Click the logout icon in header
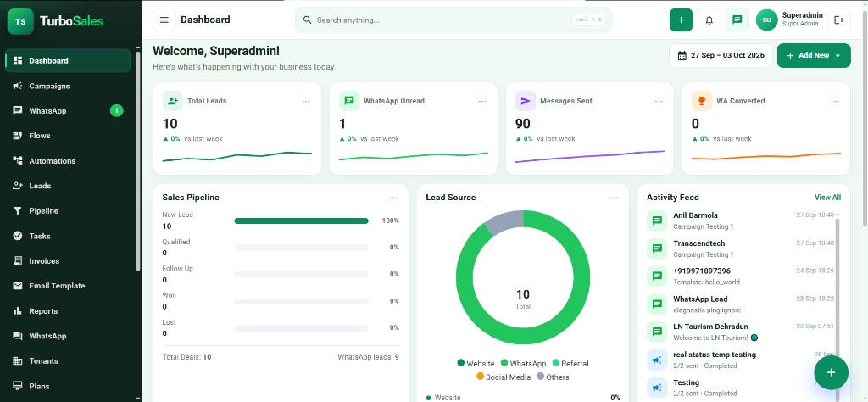This screenshot has width=868, height=402. coord(838,20)
